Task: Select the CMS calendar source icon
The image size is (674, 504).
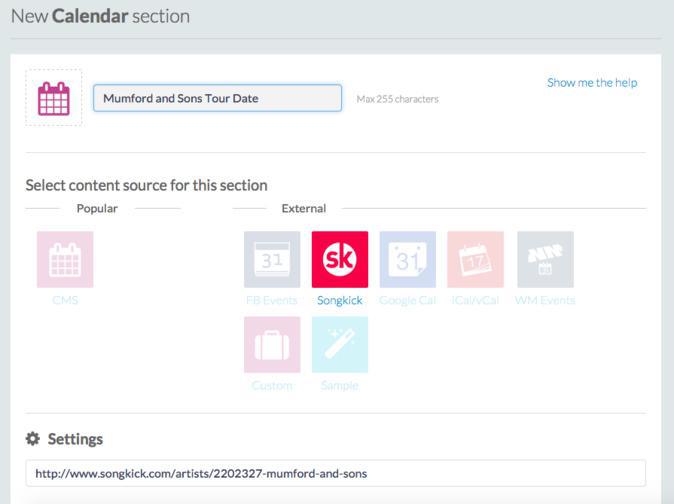Action: click(65, 260)
